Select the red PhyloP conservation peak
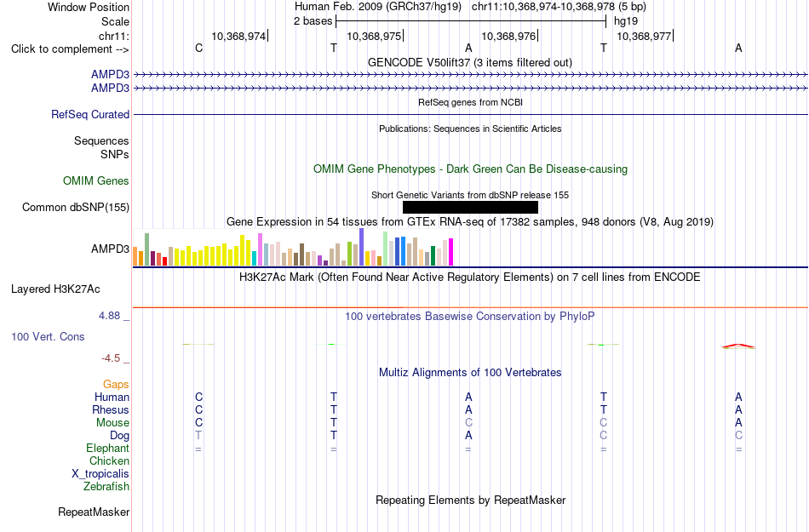This screenshot has height=532, width=809. 738,346
